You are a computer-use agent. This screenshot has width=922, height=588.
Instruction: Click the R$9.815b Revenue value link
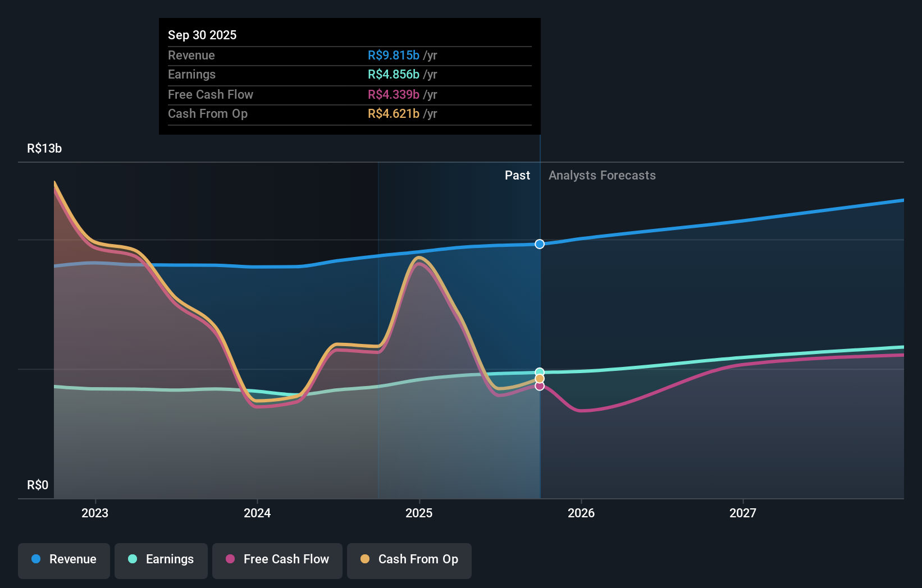pyautogui.click(x=394, y=56)
